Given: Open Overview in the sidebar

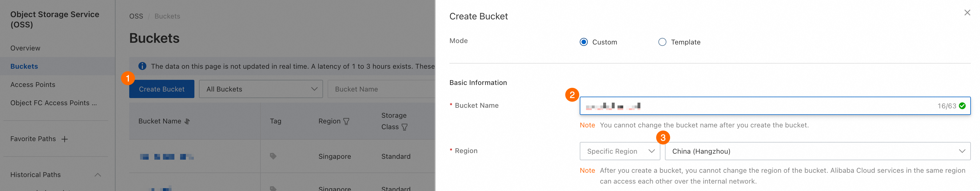Looking at the screenshot, I should [x=25, y=48].
